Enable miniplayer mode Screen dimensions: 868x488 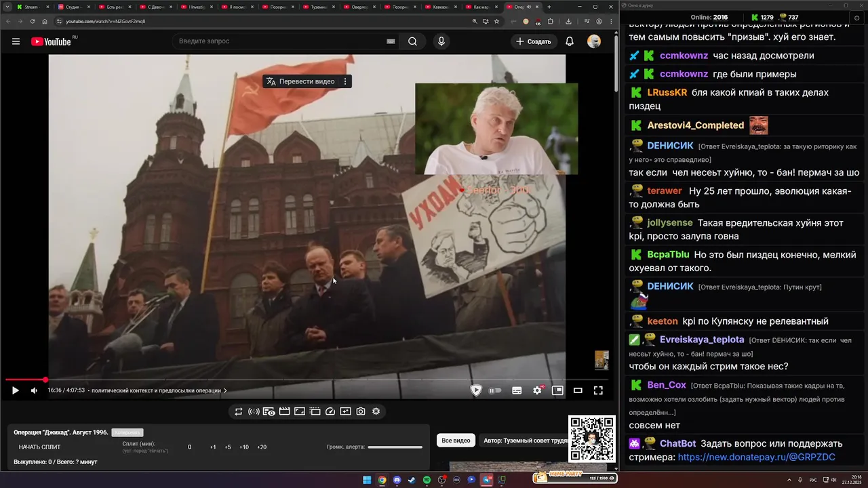click(x=557, y=390)
